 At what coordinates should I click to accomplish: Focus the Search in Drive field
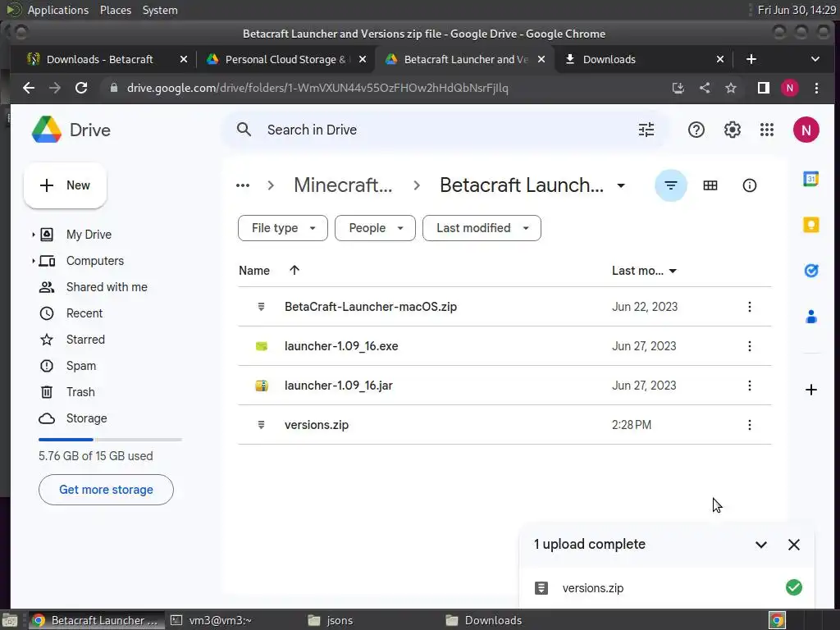click(445, 130)
